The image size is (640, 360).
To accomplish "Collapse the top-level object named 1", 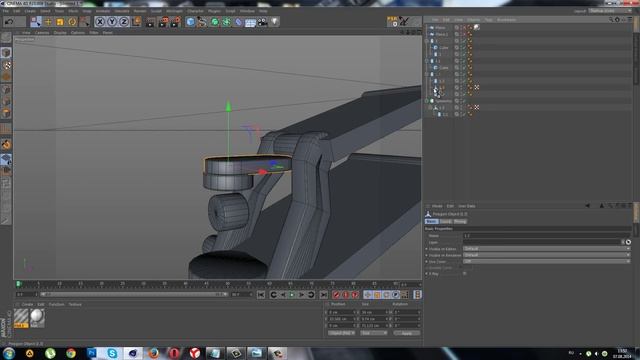I will click(x=427, y=41).
